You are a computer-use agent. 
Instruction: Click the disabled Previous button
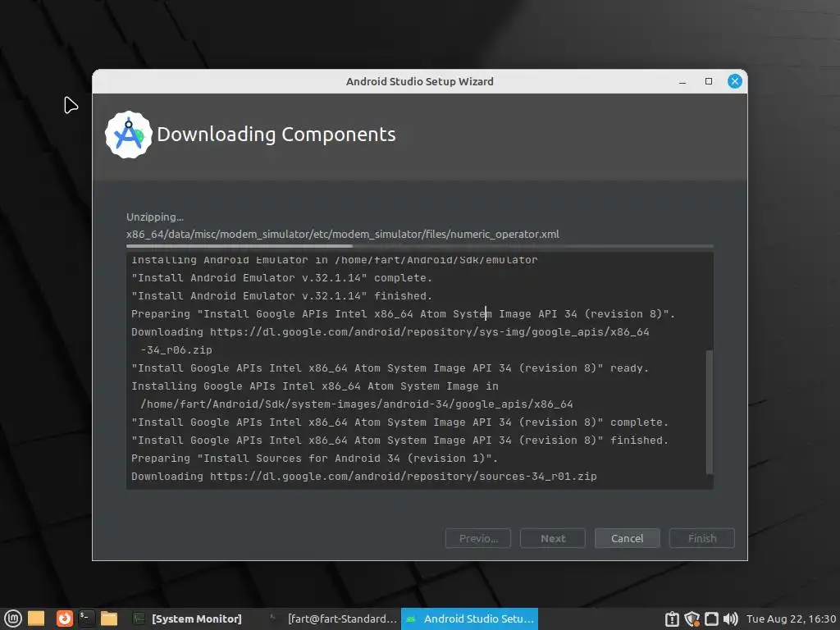pyautogui.click(x=478, y=538)
